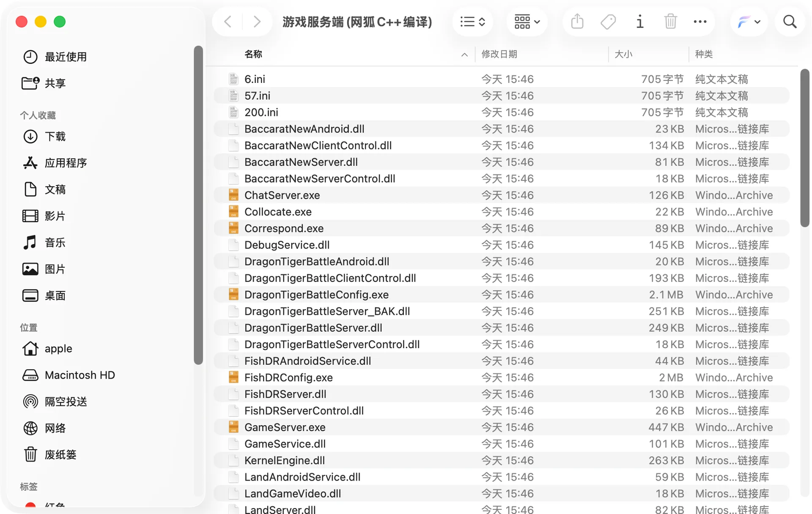
Task: Click the Share toolbar icon
Action: coord(577,22)
